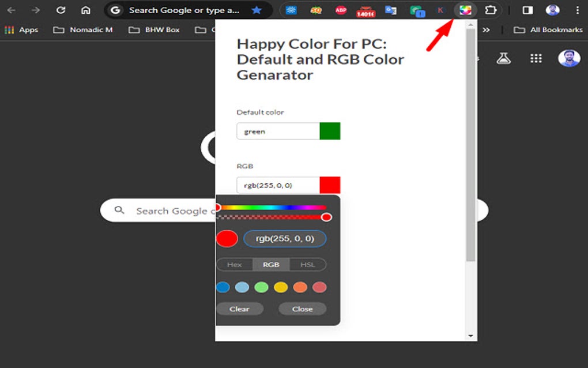Switch the color format to Hex
The height and width of the screenshot is (368, 588).
coord(234,264)
